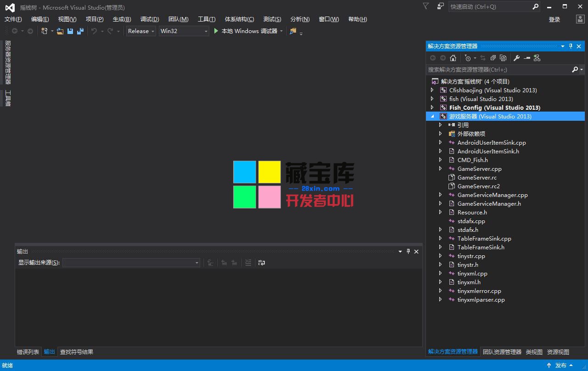The height and width of the screenshot is (371, 588).
Task: Collapse the 游戏服务器 project node
Action: [432, 117]
